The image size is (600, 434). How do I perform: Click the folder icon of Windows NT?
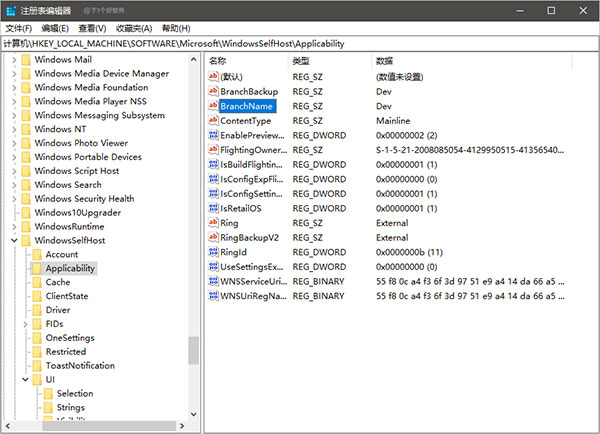[26, 129]
